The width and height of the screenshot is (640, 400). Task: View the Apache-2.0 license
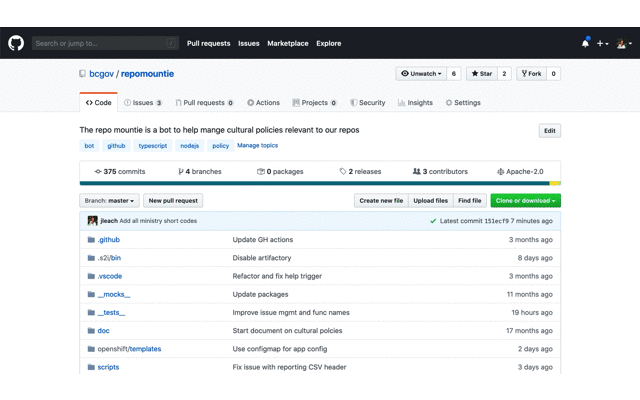520,171
